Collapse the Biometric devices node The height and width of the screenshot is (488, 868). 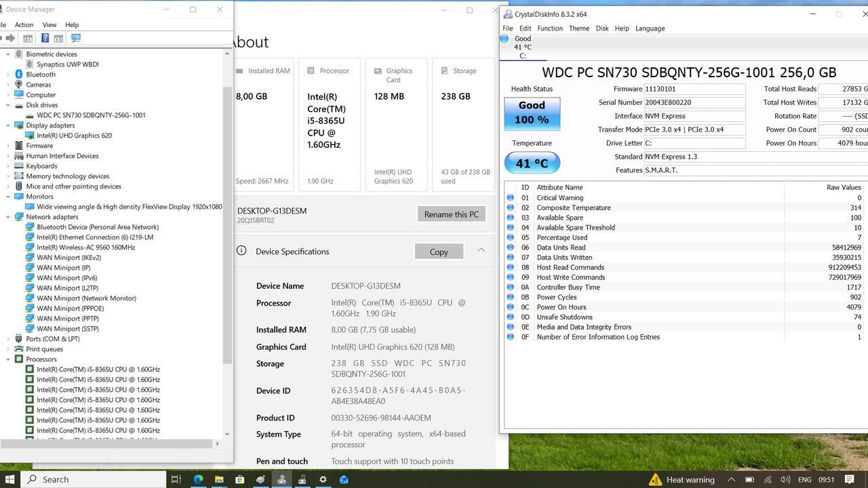point(8,54)
